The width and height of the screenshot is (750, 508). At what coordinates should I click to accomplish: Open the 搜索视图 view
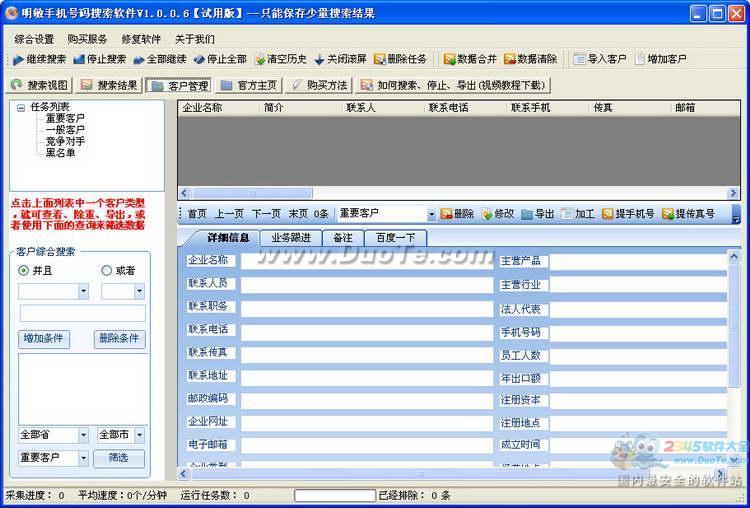point(39,86)
